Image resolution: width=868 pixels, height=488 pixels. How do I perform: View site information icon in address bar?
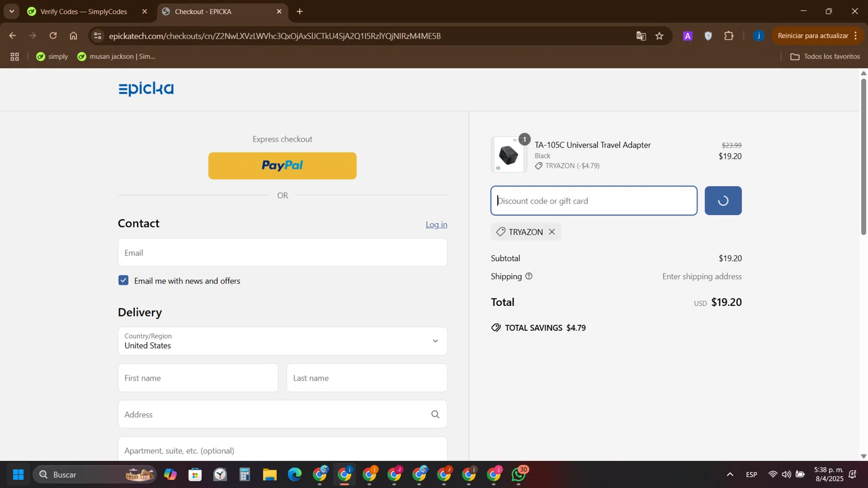98,36
